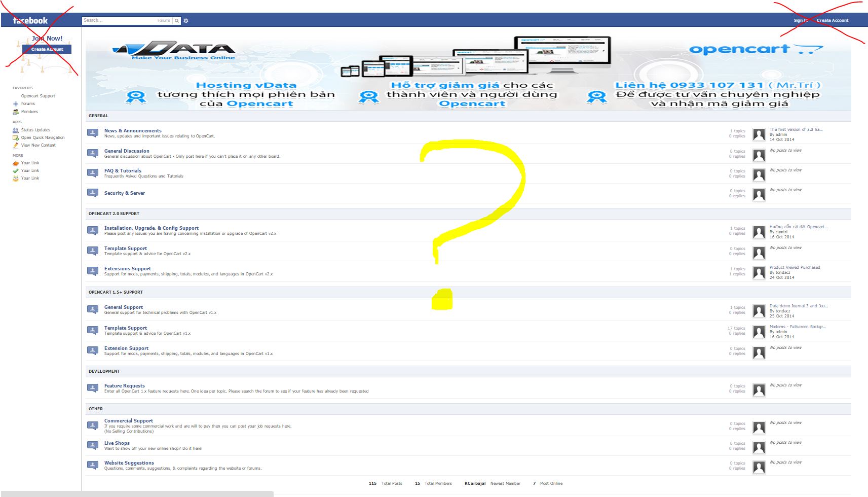868x497 pixels.
Task: Click Website Suggestions forum icon
Action: pyautogui.click(x=93, y=465)
